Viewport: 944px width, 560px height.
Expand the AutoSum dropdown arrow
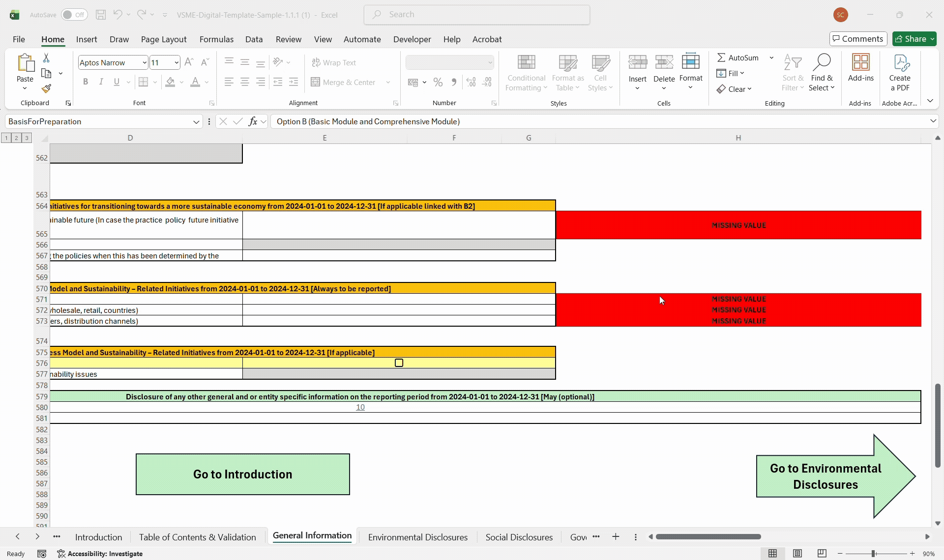pos(771,57)
